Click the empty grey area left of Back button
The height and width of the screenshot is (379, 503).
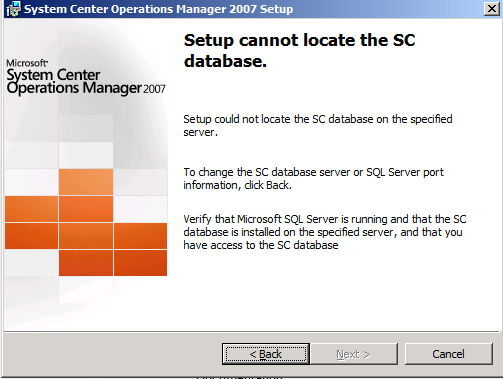coord(113,354)
